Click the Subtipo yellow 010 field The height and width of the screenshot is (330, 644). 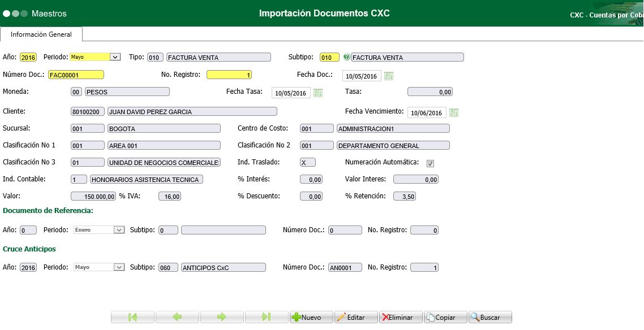[330, 58]
